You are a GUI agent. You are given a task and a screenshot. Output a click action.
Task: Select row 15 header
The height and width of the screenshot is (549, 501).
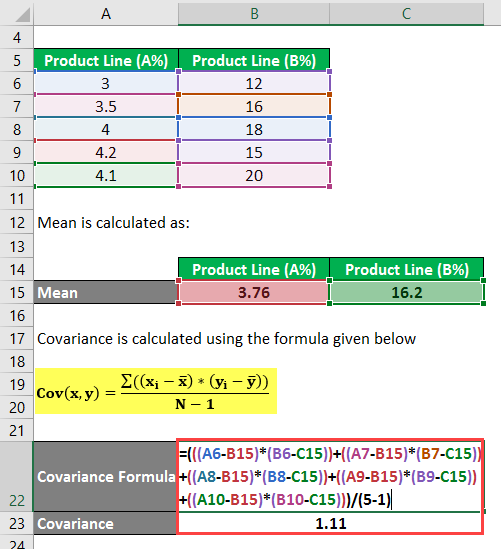point(16,293)
